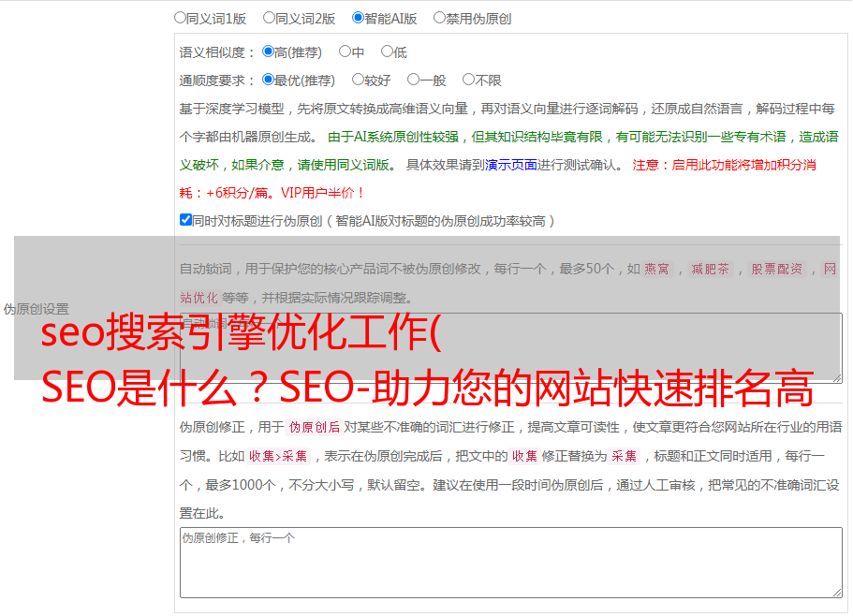Image resolution: width=853 pixels, height=616 pixels.
Task: Click the 伪原创后 highlighted tag
Action: [315, 427]
